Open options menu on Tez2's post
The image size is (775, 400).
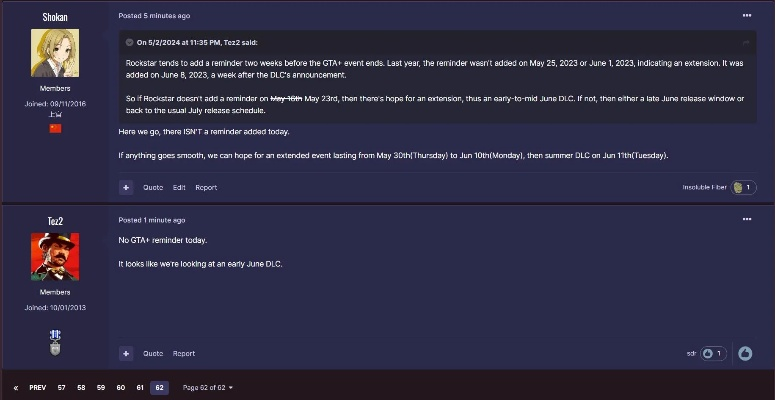click(746, 219)
